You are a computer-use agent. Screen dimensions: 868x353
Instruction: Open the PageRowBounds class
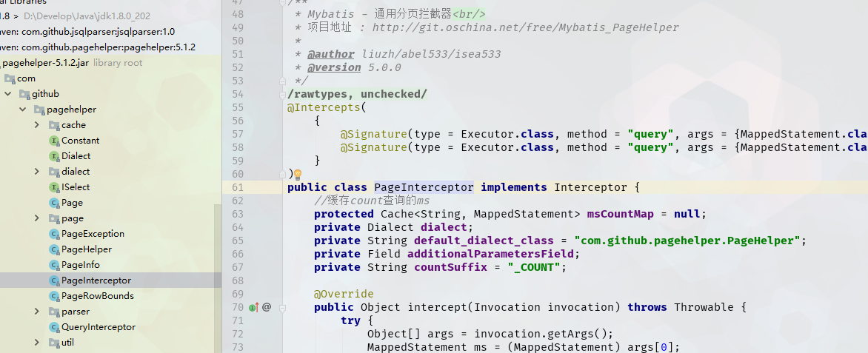pyautogui.click(x=98, y=295)
